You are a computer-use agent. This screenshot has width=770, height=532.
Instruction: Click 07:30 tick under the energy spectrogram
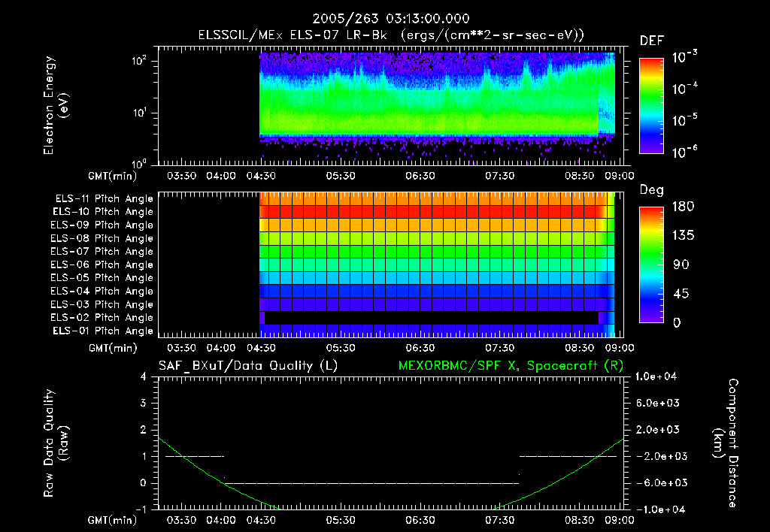pyautogui.click(x=500, y=176)
